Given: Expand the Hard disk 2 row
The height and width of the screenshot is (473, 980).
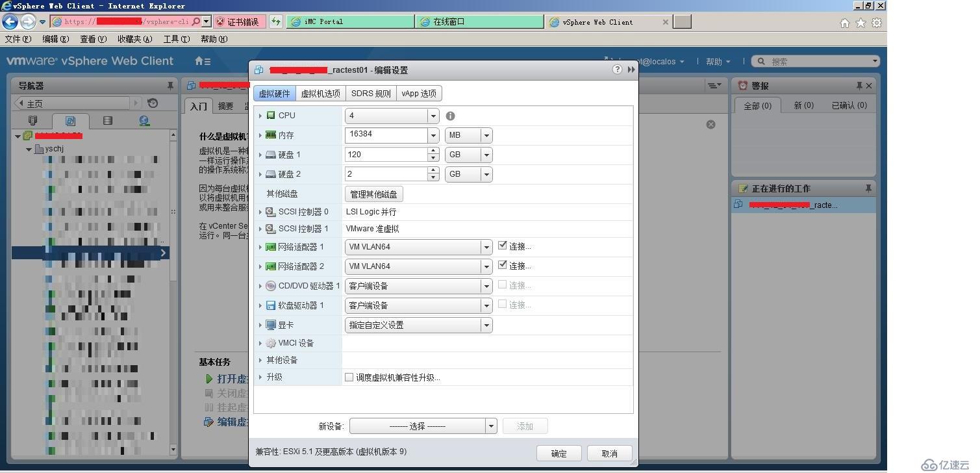Looking at the screenshot, I should point(260,174).
